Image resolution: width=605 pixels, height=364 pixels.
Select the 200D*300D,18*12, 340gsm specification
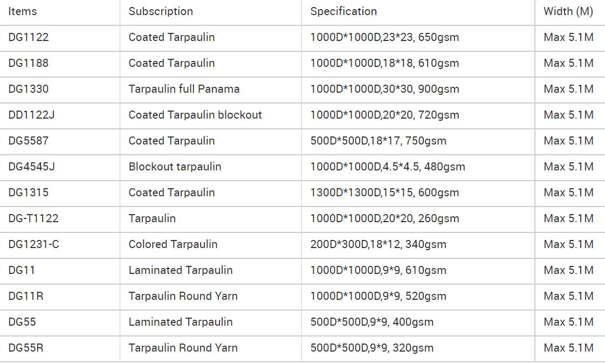point(378,244)
